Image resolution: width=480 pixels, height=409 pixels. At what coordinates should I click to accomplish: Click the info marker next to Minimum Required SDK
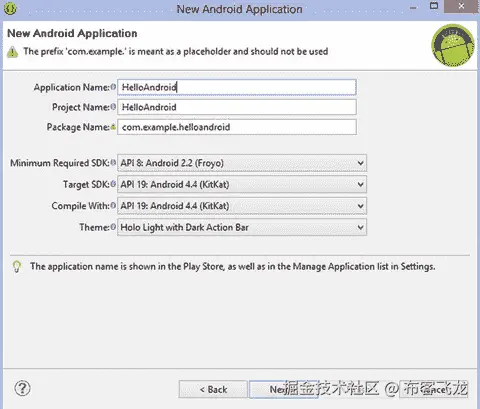[113, 163]
